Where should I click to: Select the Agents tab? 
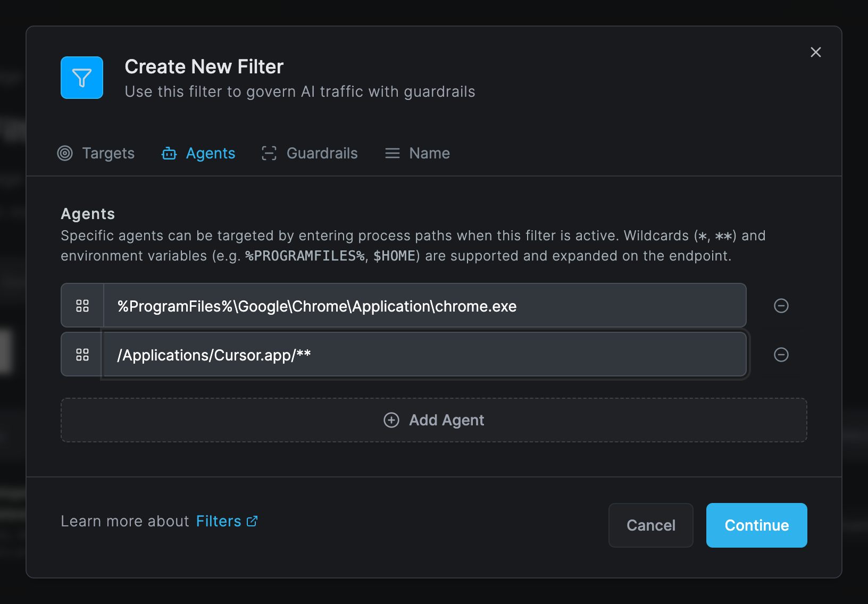tap(198, 153)
